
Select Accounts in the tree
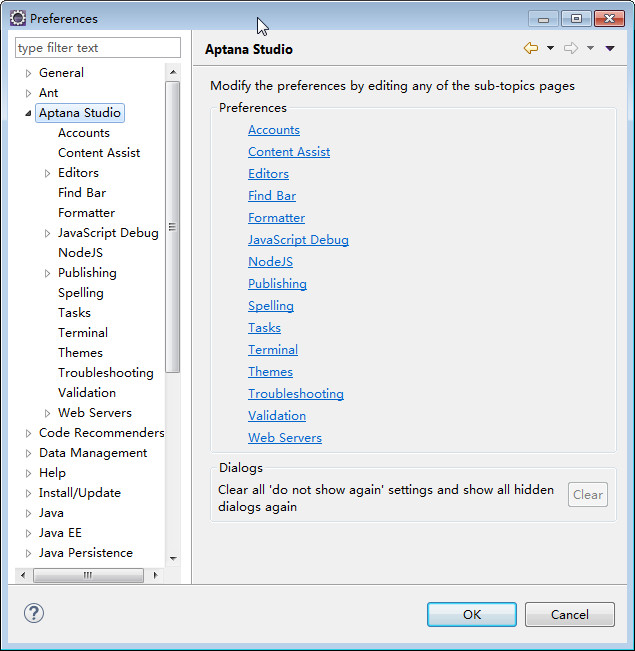pyautogui.click(x=84, y=133)
